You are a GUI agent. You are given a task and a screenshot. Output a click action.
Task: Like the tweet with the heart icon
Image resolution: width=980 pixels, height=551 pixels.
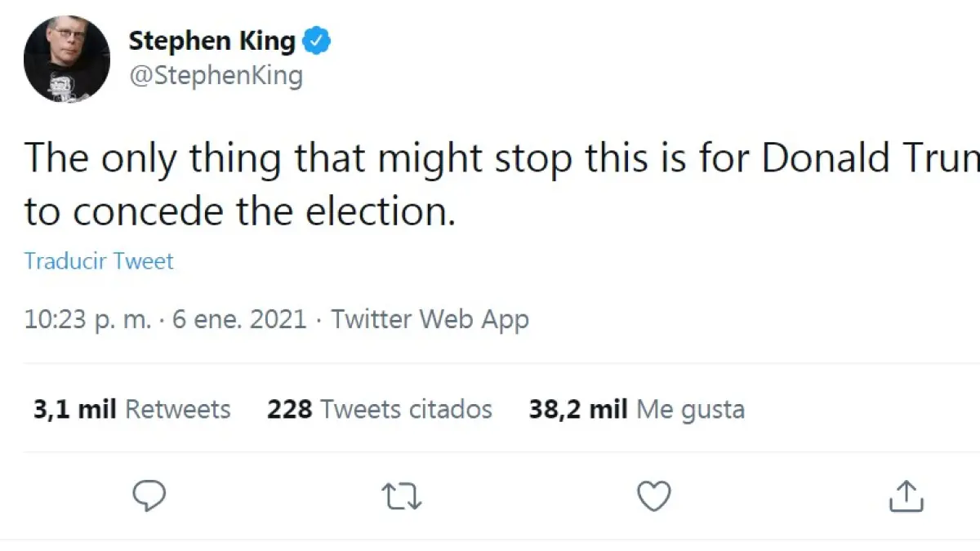click(653, 495)
